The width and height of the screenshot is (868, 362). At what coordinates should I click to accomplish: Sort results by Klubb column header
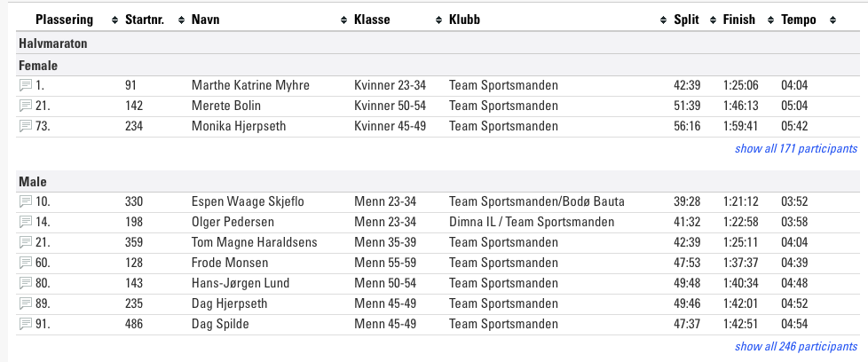pos(464,20)
